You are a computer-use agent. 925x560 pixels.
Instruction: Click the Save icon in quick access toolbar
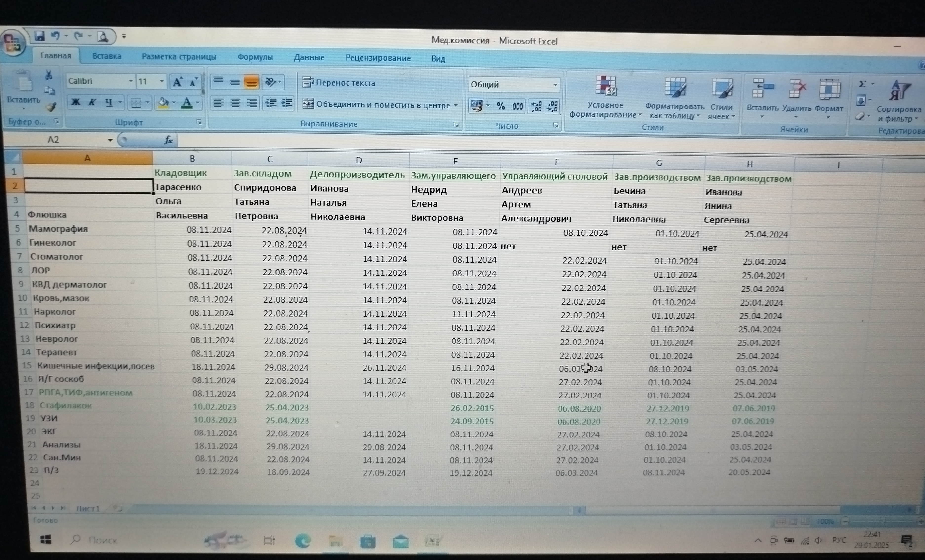point(39,36)
